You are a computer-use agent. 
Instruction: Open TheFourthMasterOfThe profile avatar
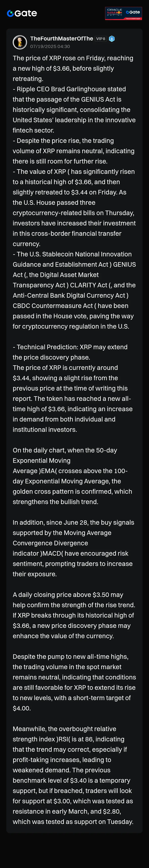(x=19, y=42)
